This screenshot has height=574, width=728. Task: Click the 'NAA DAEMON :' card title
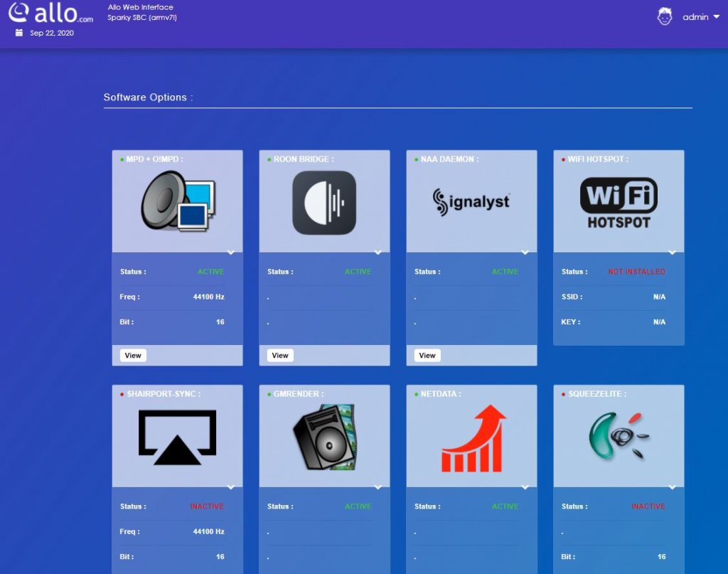tap(449, 159)
